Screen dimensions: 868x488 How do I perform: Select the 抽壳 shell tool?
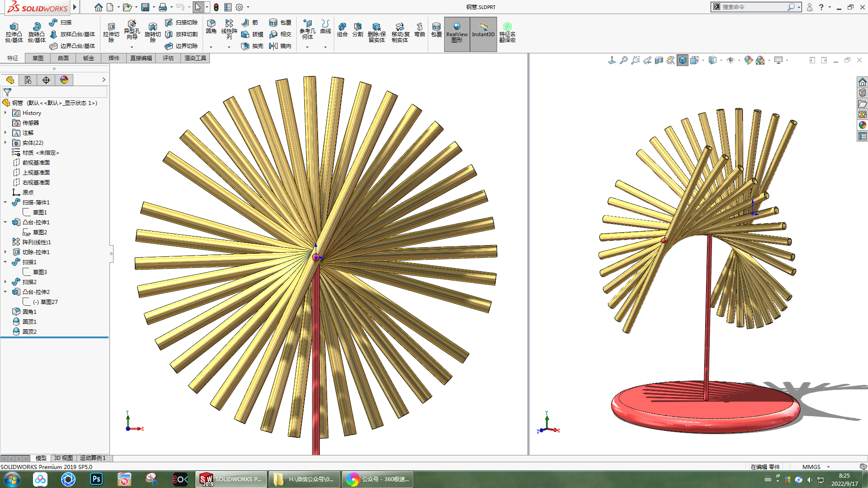[252, 46]
